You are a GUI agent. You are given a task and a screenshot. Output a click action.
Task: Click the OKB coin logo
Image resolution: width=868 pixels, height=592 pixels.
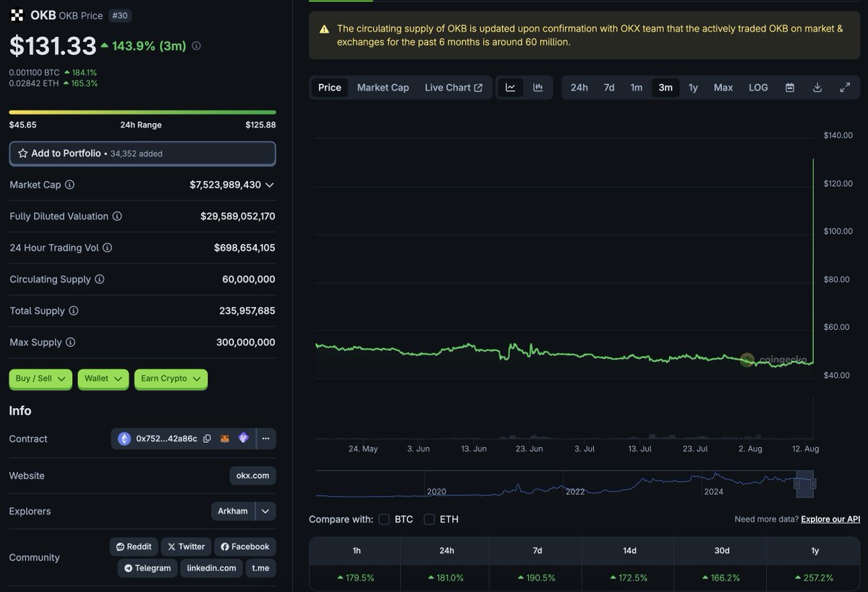pyautogui.click(x=16, y=15)
